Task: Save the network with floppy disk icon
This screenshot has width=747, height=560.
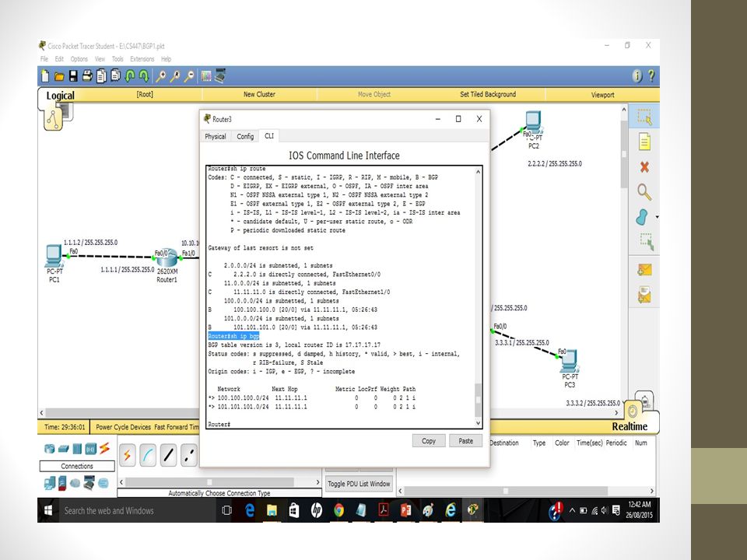Action: [x=73, y=76]
